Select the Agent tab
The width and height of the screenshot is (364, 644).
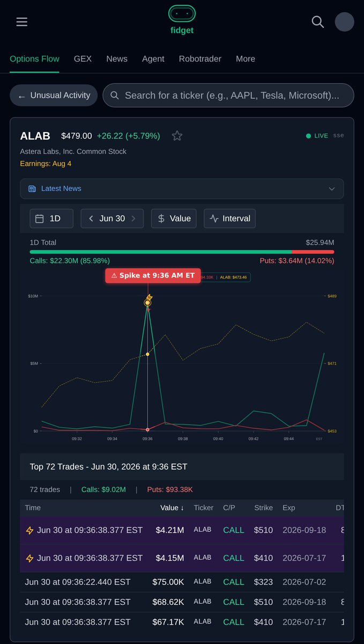tap(153, 59)
